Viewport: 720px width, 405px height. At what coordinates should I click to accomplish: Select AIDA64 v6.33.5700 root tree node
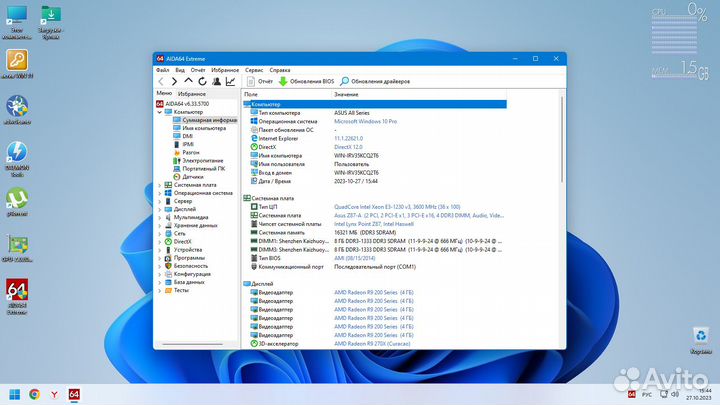pyautogui.click(x=182, y=104)
